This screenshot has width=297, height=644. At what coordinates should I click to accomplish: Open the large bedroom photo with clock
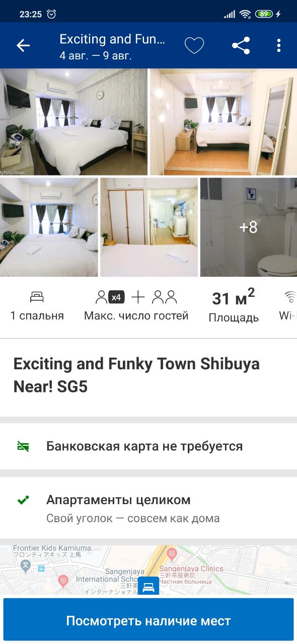[x=73, y=122]
